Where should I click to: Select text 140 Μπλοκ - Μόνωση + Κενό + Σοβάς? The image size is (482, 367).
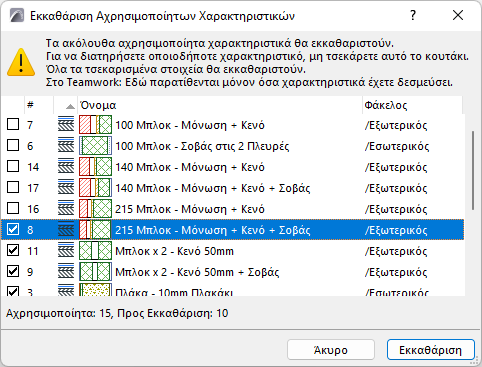pyautogui.click(x=213, y=188)
